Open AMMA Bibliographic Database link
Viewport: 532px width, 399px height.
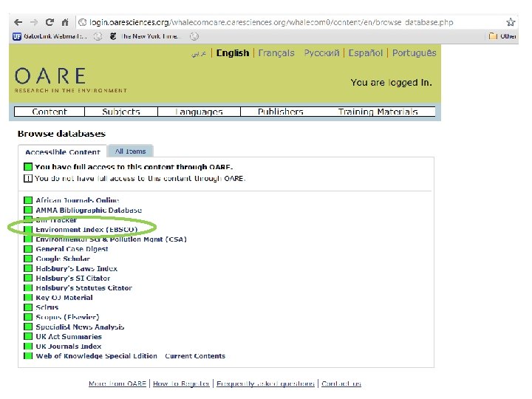coord(89,210)
